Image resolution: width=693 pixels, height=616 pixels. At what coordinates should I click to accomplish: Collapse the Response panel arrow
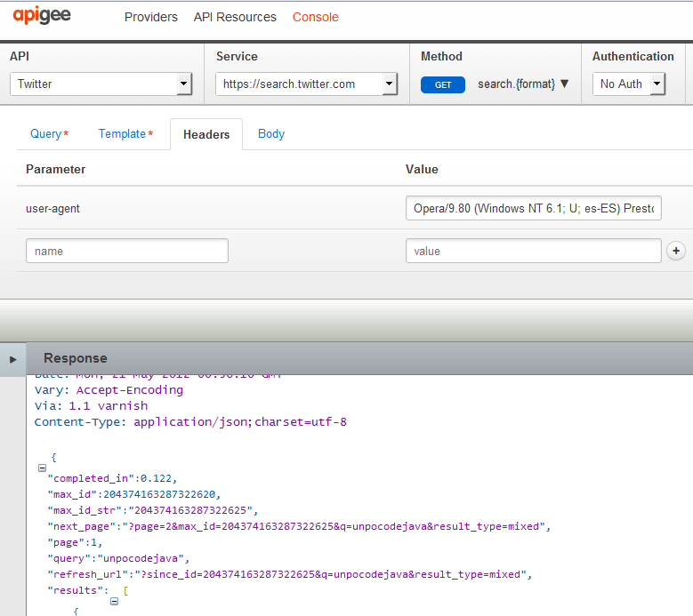[x=12, y=359]
